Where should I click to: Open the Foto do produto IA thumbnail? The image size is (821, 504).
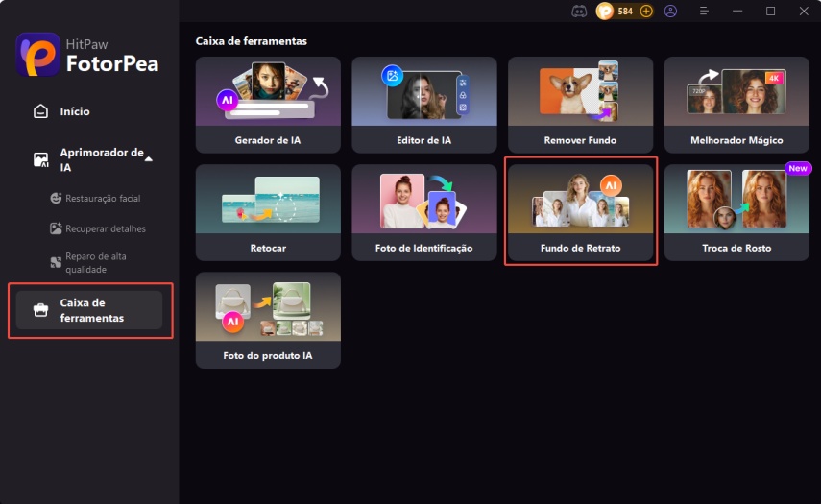pos(268,307)
